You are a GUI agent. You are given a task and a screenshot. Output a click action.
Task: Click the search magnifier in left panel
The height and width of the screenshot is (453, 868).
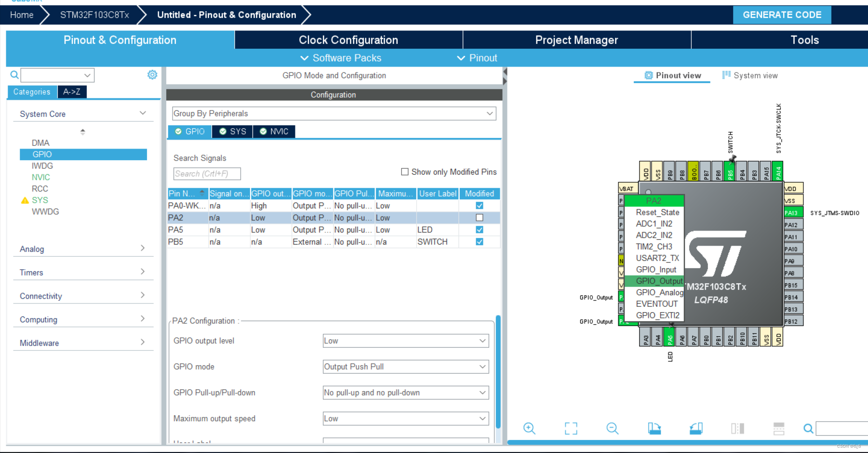click(14, 75)
